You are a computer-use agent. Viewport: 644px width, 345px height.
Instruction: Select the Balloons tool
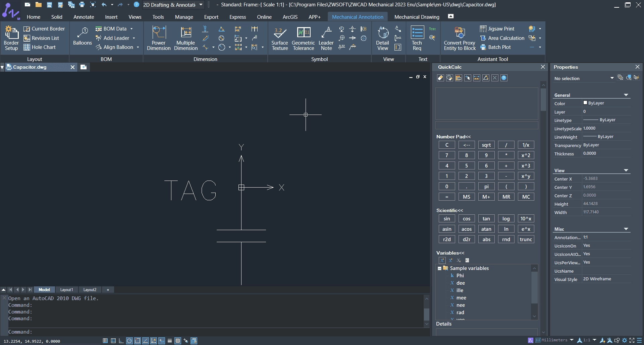pos(82,37)
